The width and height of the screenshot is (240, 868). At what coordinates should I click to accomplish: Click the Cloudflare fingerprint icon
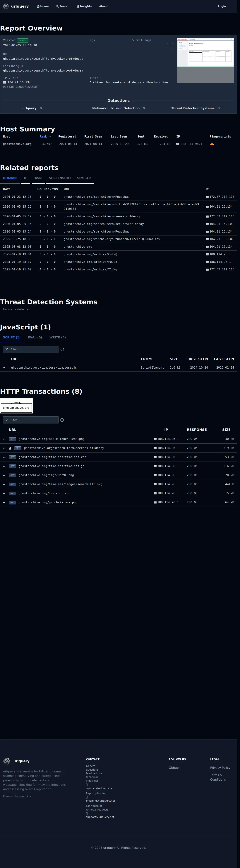pyautogui.click(x=212, y=144)
